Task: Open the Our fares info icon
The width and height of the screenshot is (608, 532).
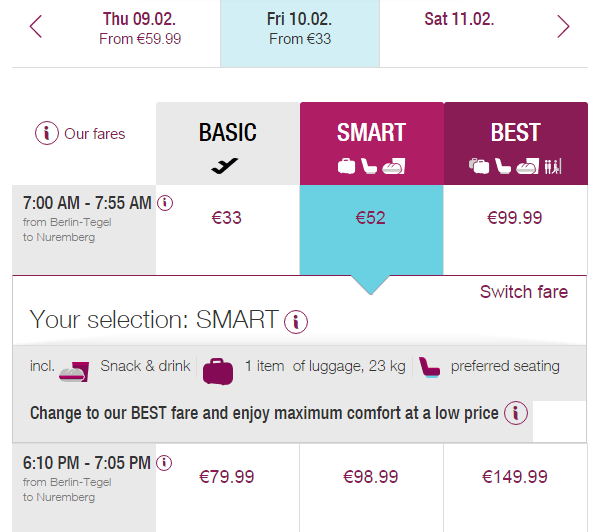Action: pos(47,133)
